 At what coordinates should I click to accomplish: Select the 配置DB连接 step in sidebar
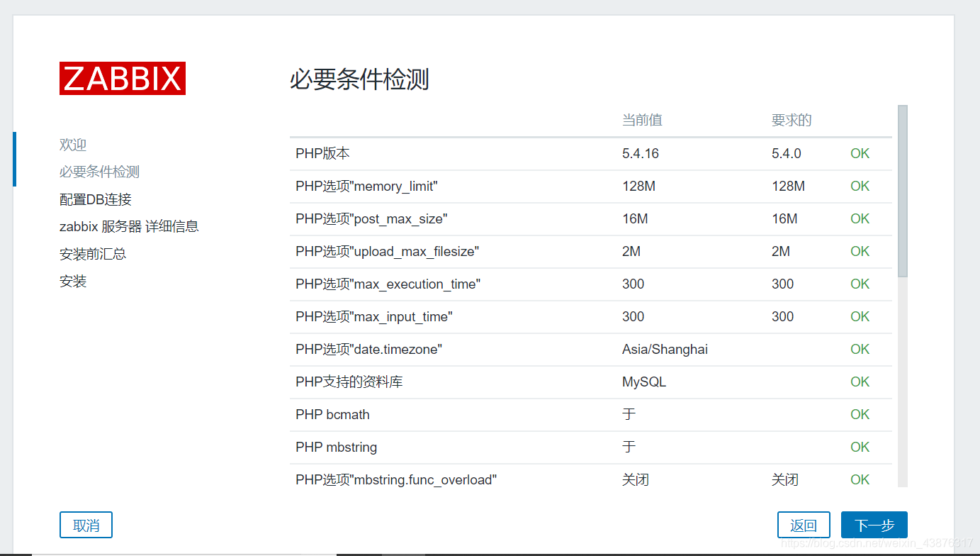(96, 199)
